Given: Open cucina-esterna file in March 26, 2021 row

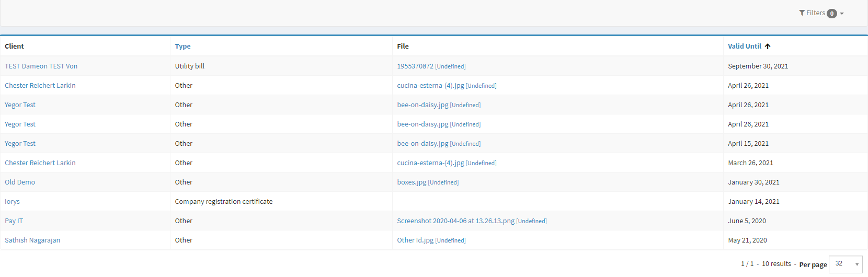Looking at the screenshot, I should [x=430, y=163].
